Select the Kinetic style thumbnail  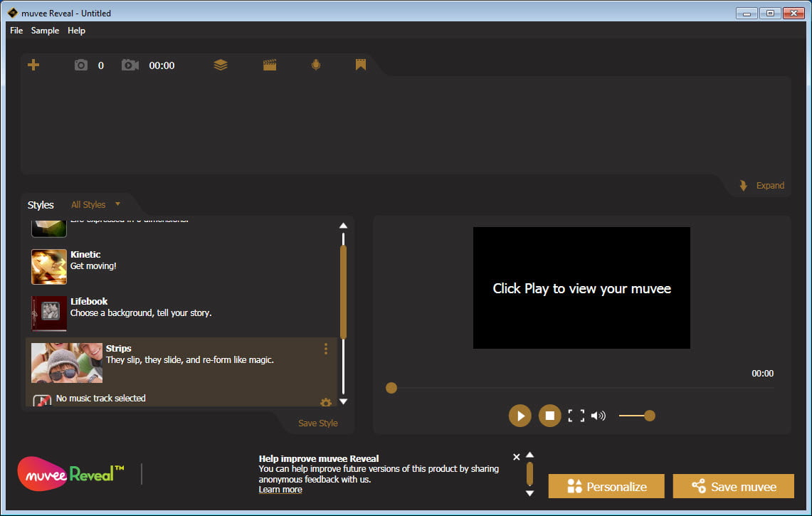pos(49,267)
